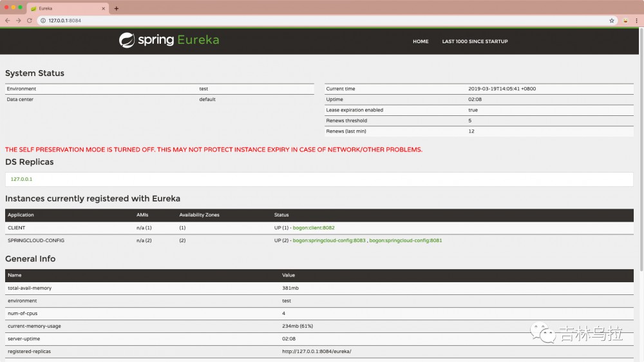Open the bogon:client:8082 instance link
The image size is (644, 362).
tap(314, 227)
